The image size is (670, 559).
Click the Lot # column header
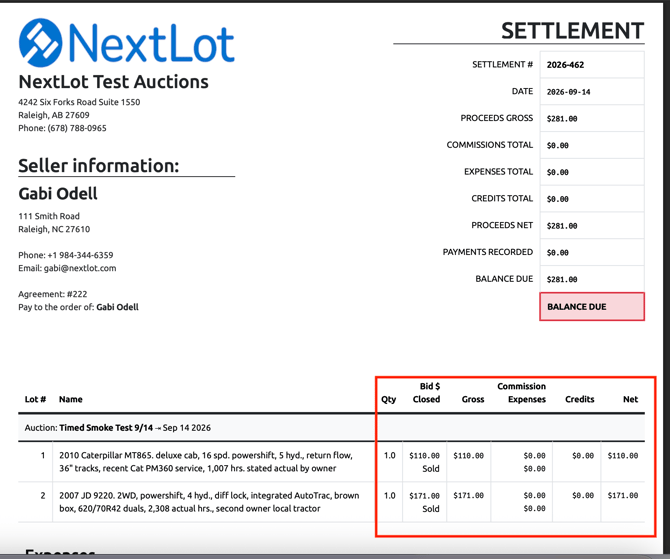click(35, 399)
